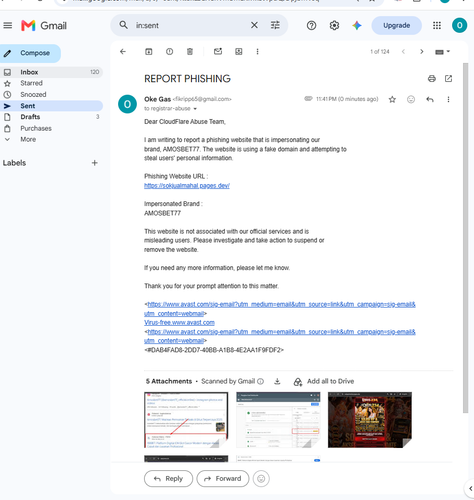Click the Move to icon
The width and height of the screenshot is (474, 500).
point(239,51)
